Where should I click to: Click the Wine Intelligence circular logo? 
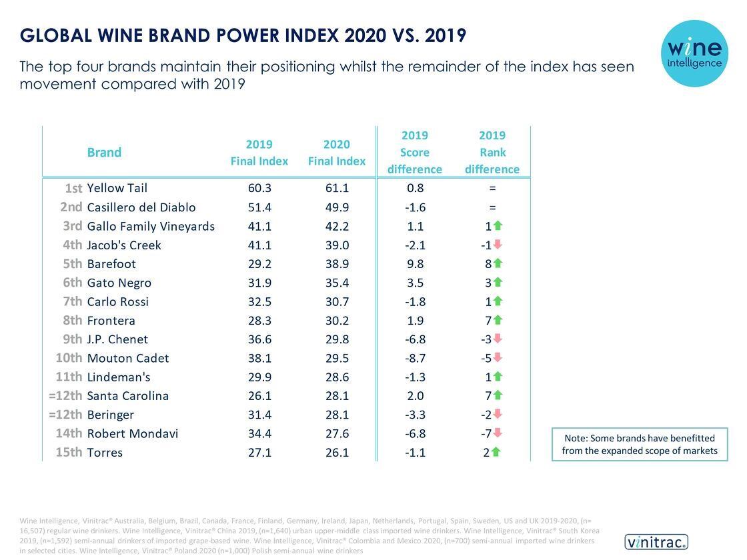694,53
